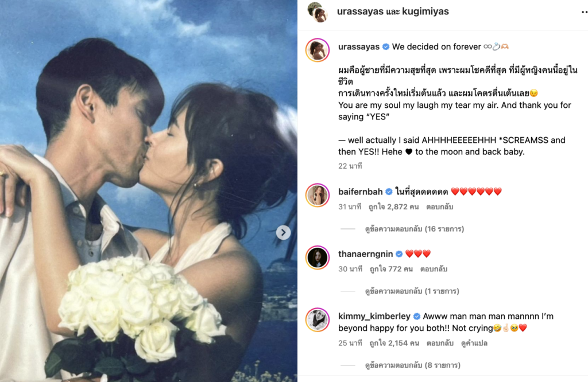Click the couple's kissing photo
This screenshot has width=588, height=382.
coord(149,191)
